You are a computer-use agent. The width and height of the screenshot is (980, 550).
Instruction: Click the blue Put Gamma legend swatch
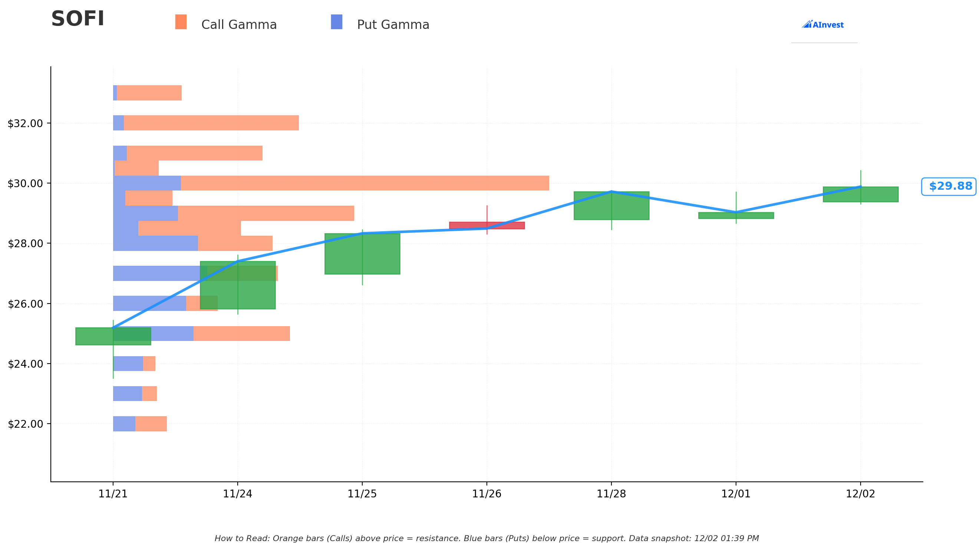(x=337, y=22)
